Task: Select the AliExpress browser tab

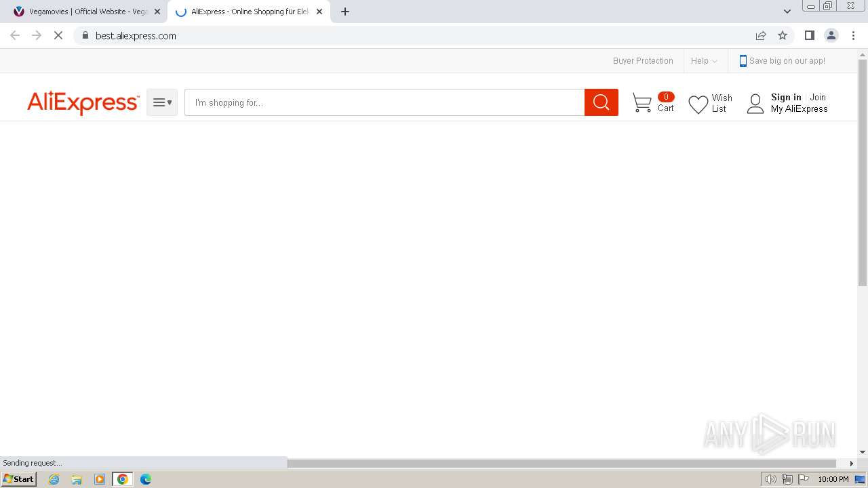Action: (248, 12)
